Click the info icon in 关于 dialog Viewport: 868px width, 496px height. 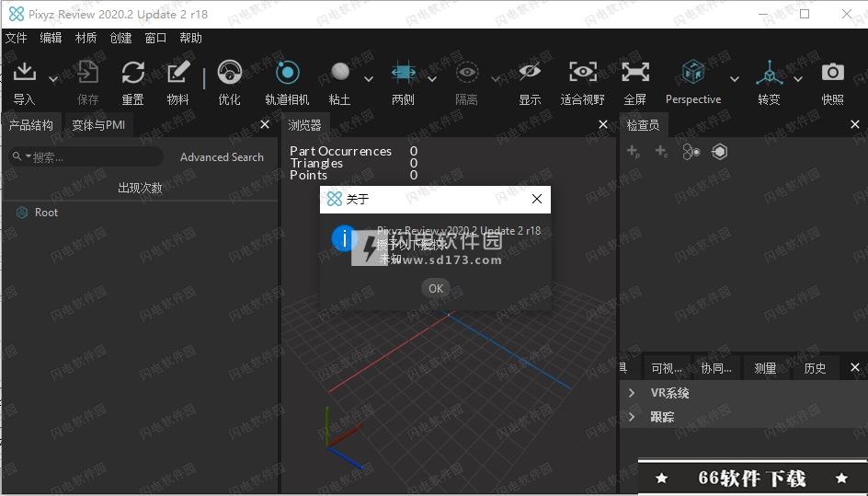click(344, 239)
